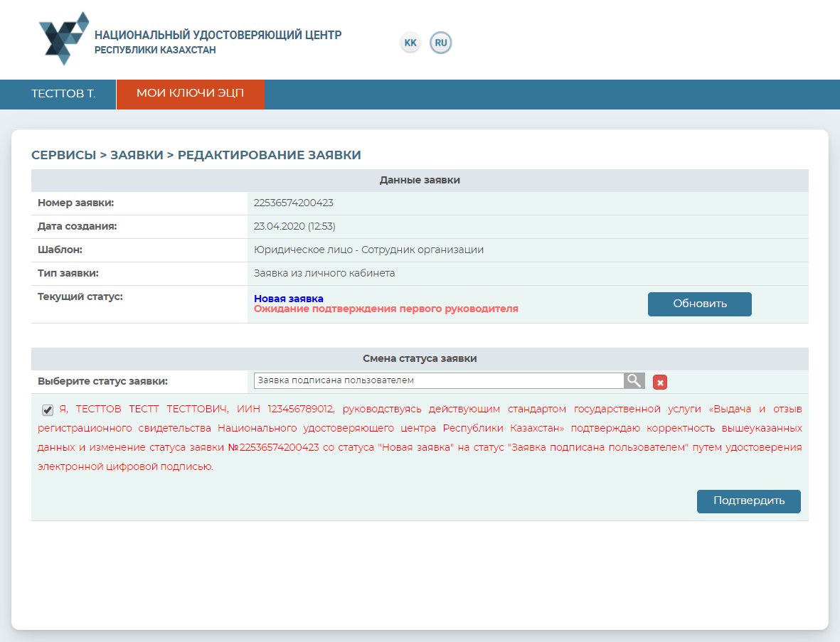Click РЕДАКТИРОВАНИЕ ЗАЯВКИ breadcrumb item

tap(269, 155)
